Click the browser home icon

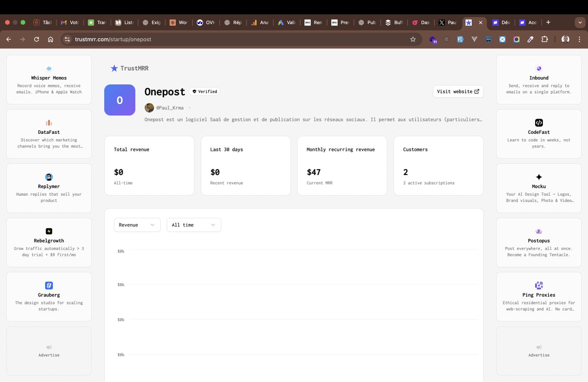pos(50,39)
